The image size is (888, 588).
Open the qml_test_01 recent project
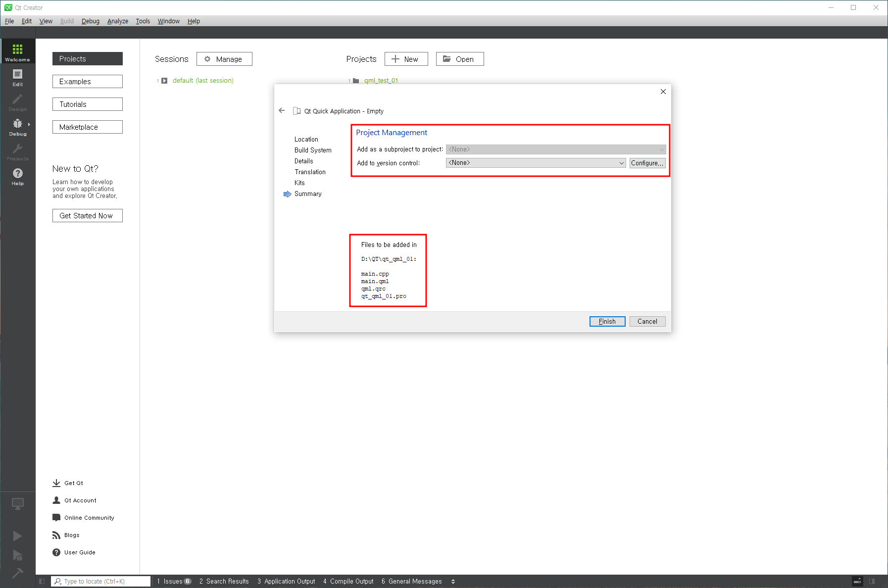click(x=381, y=81)
